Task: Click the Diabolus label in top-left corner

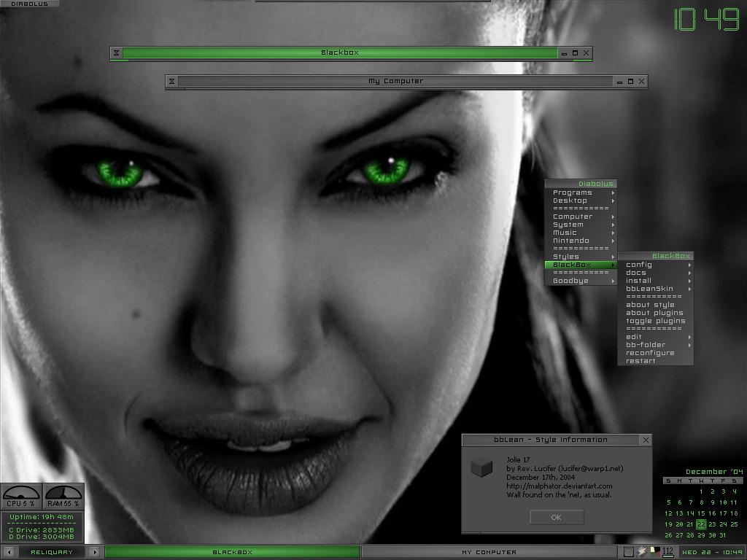Action: click(x=29, y=4)
